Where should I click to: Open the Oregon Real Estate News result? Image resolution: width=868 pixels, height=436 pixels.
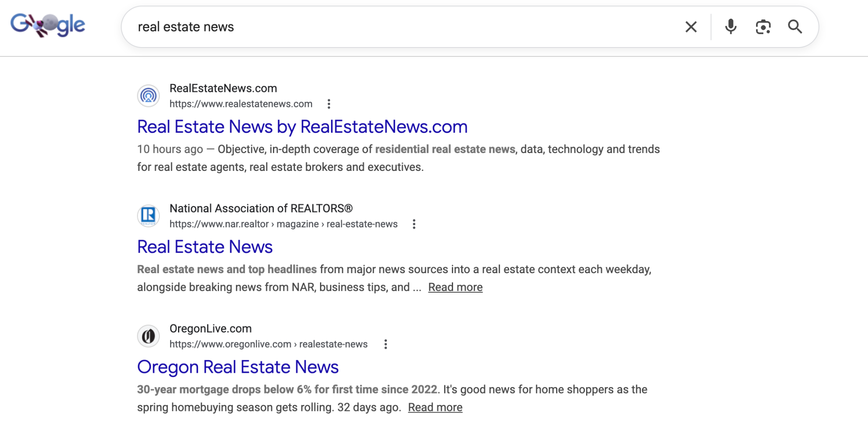coord(237,366)
